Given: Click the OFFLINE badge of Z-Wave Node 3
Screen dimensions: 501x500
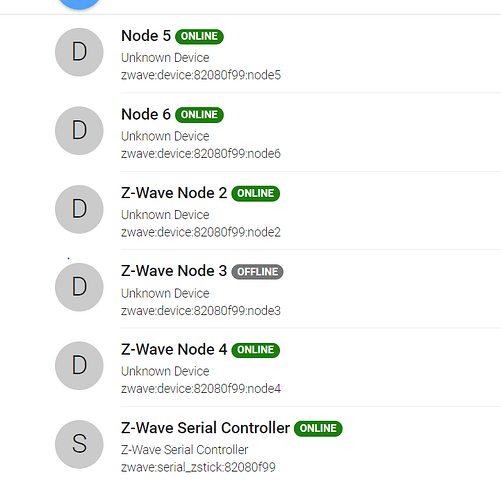Looking at the screenshot, I should (x=257, y=272).
